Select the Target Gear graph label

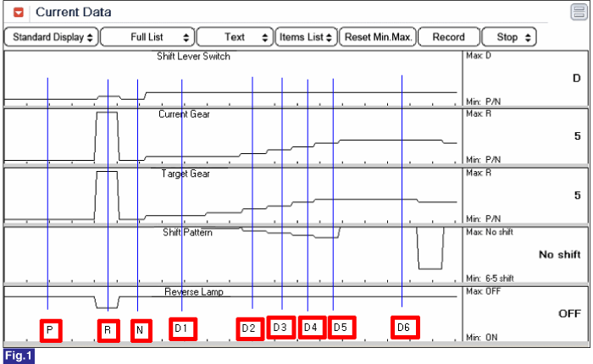tap(186, 174)
